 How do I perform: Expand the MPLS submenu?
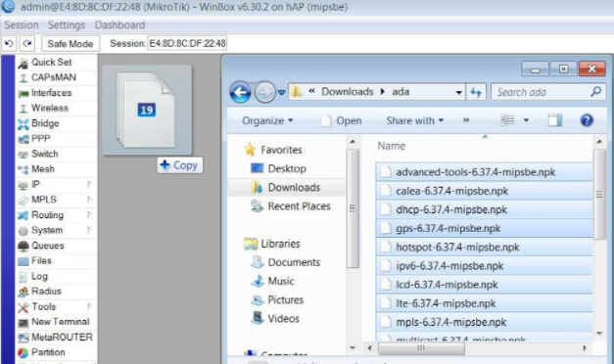[x=89, y=200]
